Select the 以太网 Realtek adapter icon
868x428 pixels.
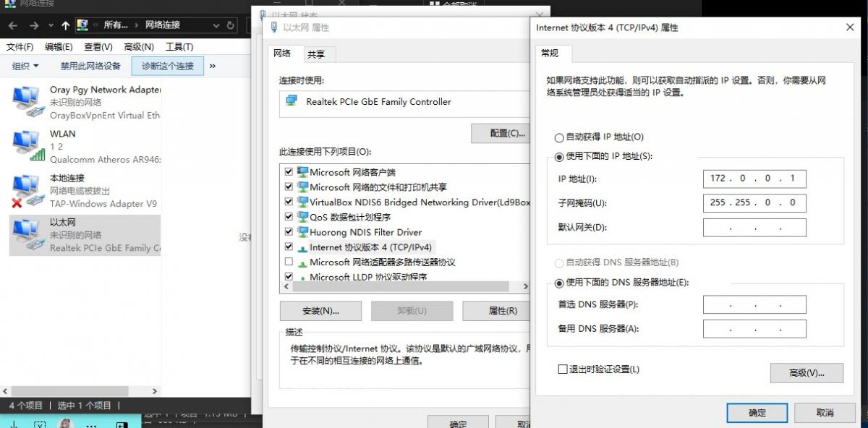pos(27,235)
